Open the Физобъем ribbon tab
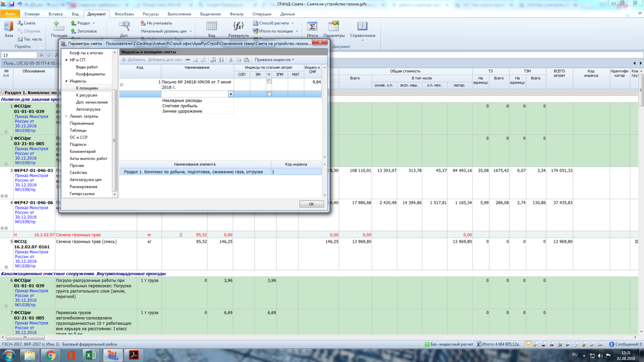644x362 pixels. coord(124,14)
